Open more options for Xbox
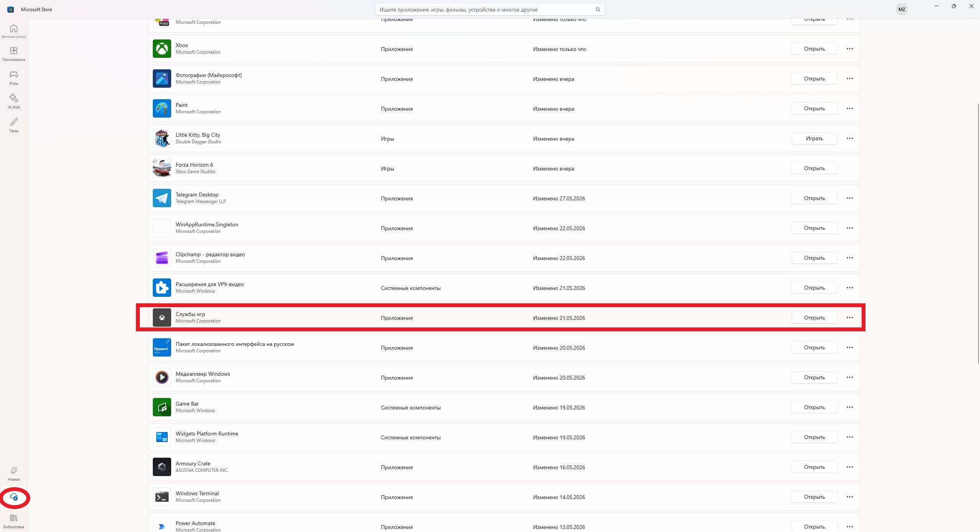Viewport: 980px width, 532px height. tap(850, 49)
